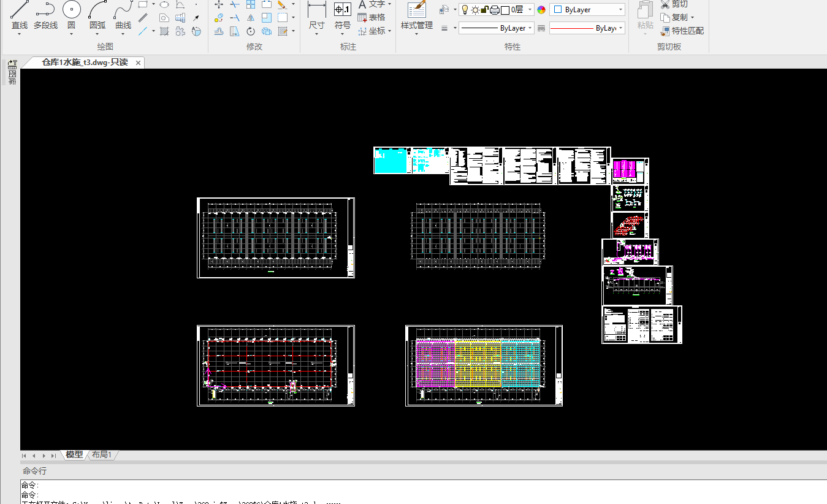The height and width of the screenshot is (504, 827).
Task: Click the 尺寸 dimension tool icon
Action: tap(316, 13)
